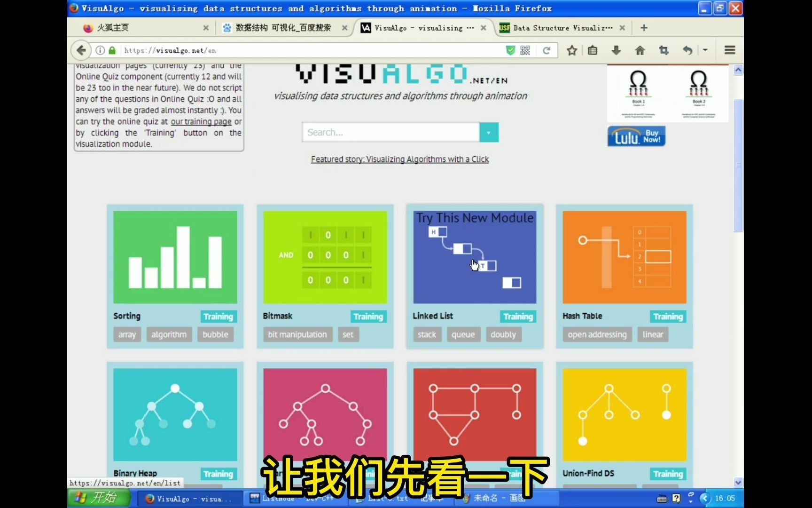Expand the search category dropdown arrow
The image size is (812, 508).
pos(488,132)
